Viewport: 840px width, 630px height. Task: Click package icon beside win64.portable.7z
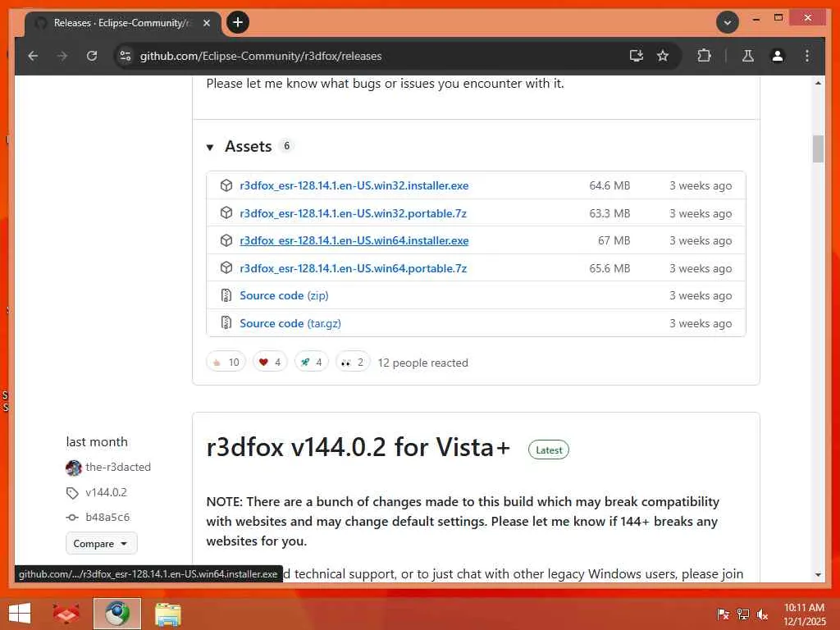pos(226,268)
